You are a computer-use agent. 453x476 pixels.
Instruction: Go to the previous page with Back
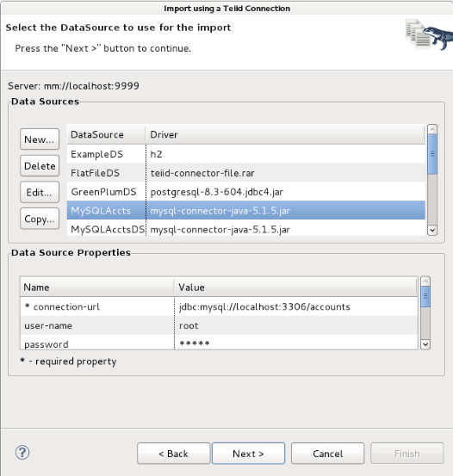click(173, 454)
